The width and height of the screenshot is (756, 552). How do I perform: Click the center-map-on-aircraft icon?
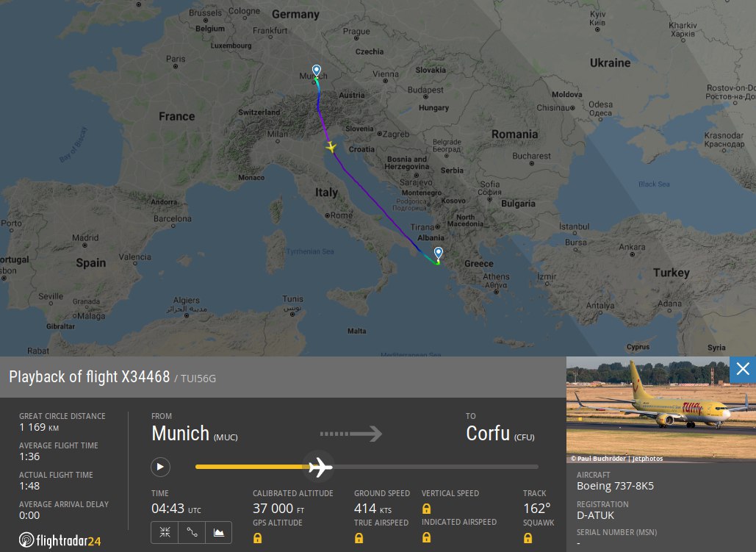pos(165,532)
